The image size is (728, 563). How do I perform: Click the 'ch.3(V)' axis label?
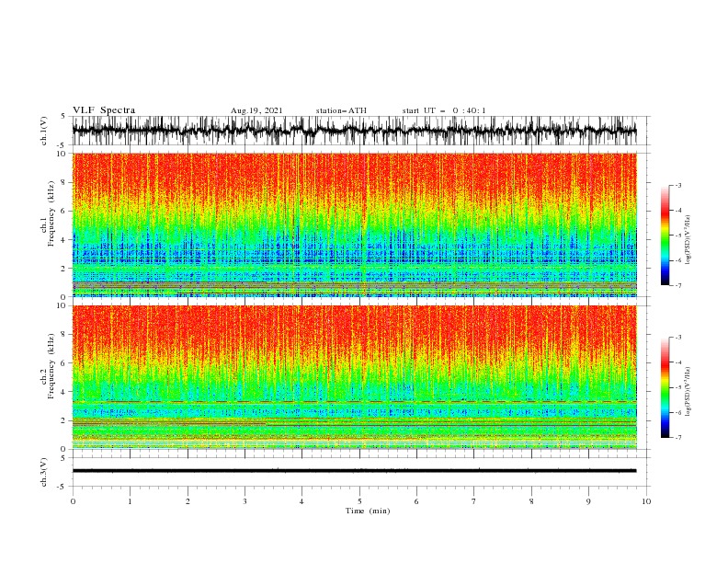click(44, 472)
